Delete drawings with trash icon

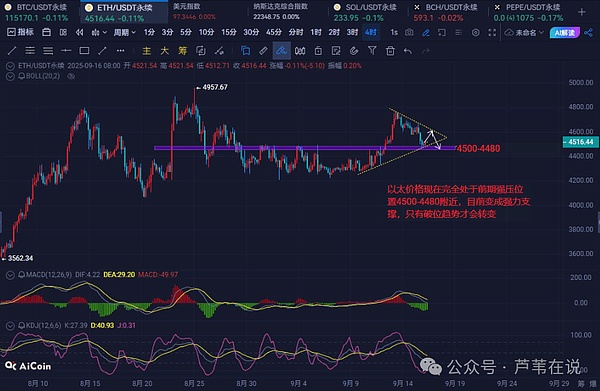(x=390, y=51)
